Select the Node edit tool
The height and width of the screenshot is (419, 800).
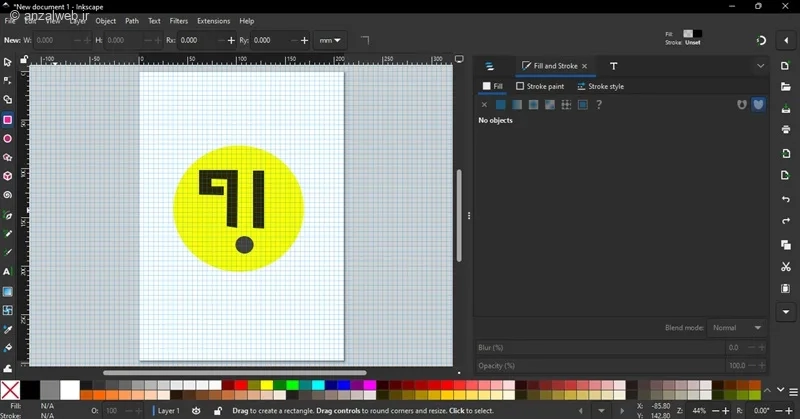pos(8,81)
